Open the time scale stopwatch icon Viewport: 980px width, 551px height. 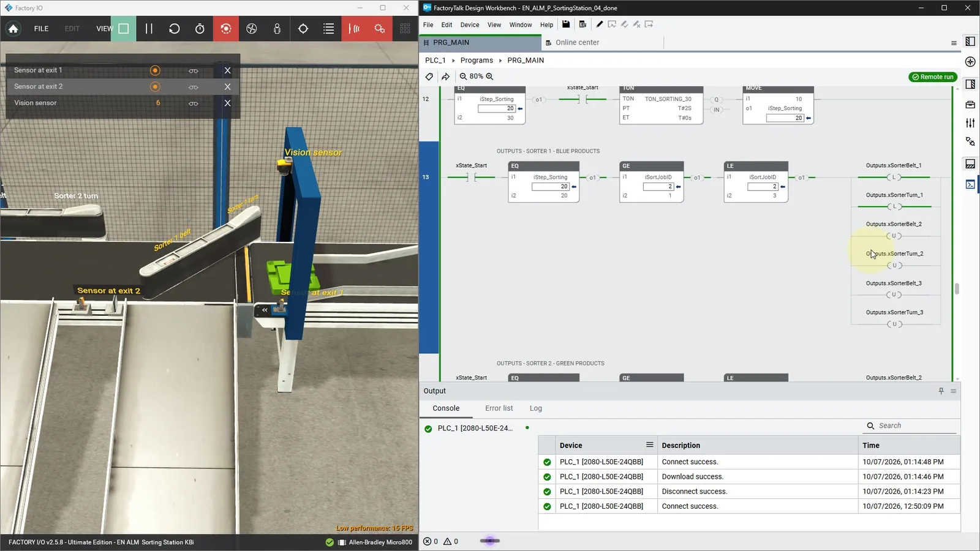pos(200,29)
